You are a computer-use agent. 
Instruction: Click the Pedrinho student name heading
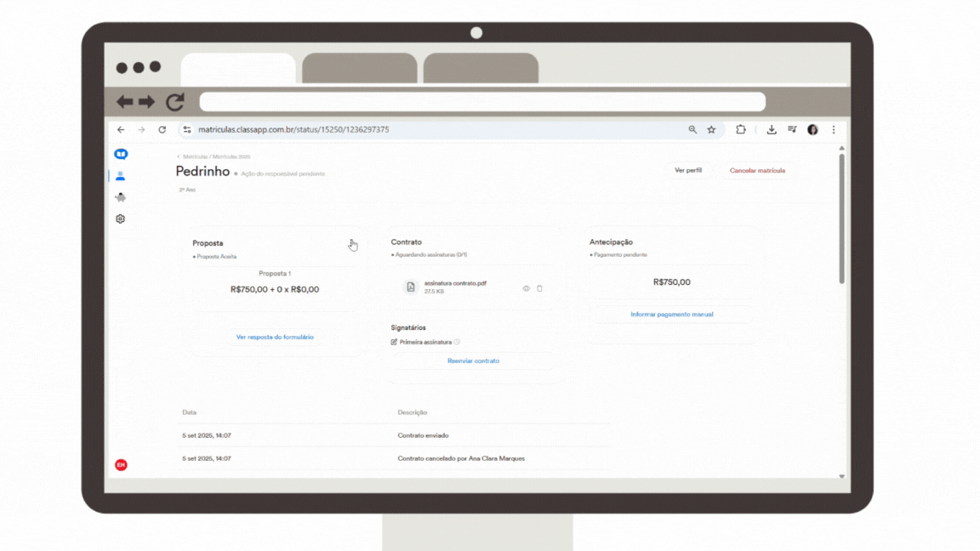point(202,171)
